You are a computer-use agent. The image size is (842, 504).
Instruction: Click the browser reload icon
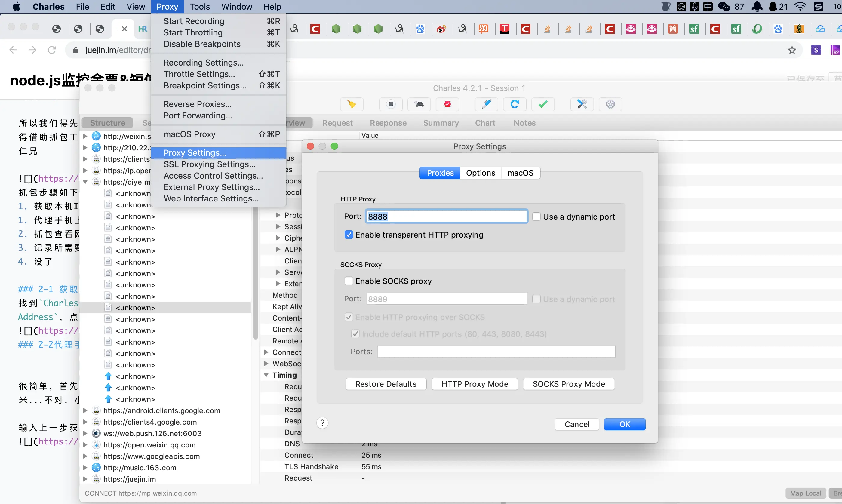click(52, 50)
